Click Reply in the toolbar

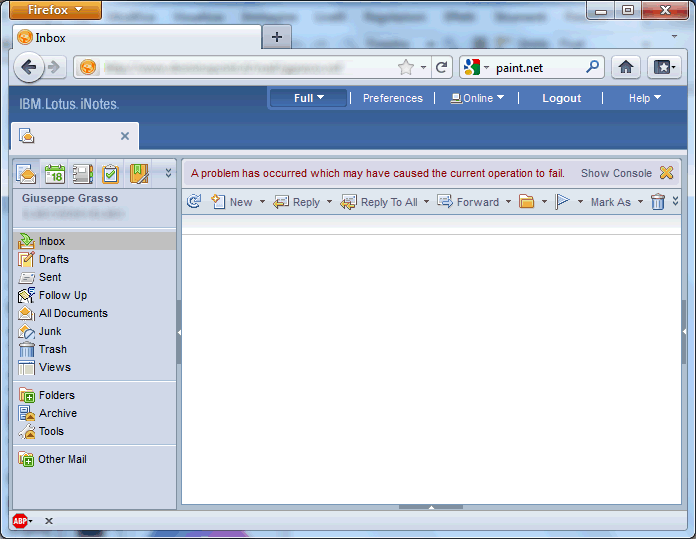coord(296,202)
